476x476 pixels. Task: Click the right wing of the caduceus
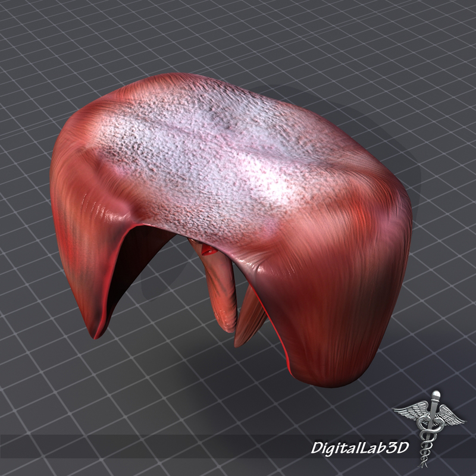tap(449, 416)
